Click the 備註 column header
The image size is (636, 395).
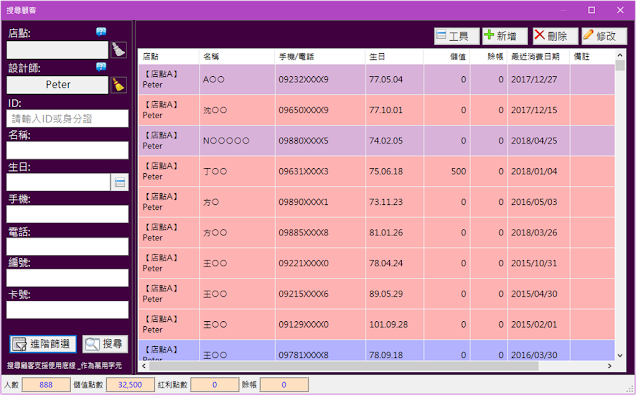592,57
